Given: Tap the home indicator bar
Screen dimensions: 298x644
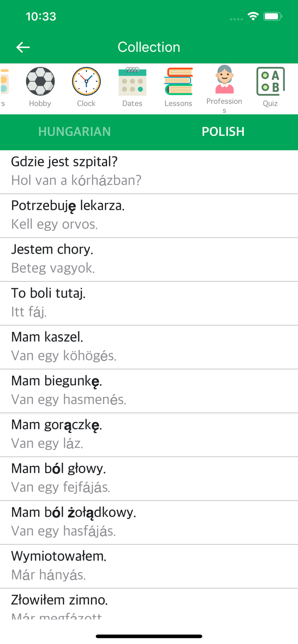Looking at the screenshot, I should click(149, 636).
